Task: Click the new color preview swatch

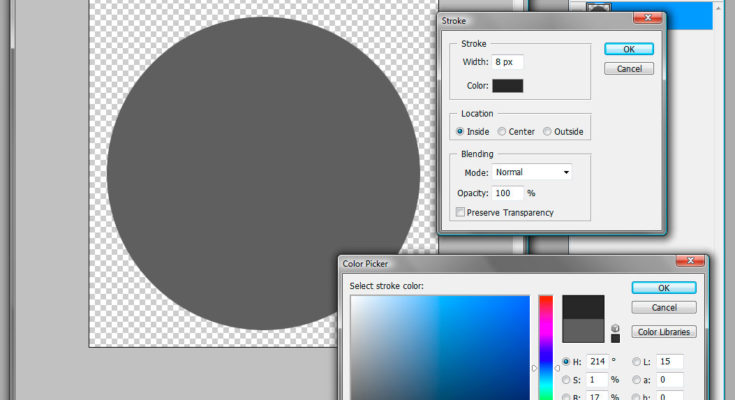Action: coord(583,307)
